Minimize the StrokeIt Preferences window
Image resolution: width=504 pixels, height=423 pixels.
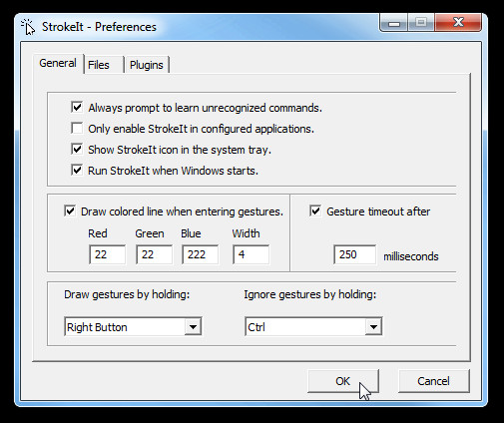(x=394, y=23)
